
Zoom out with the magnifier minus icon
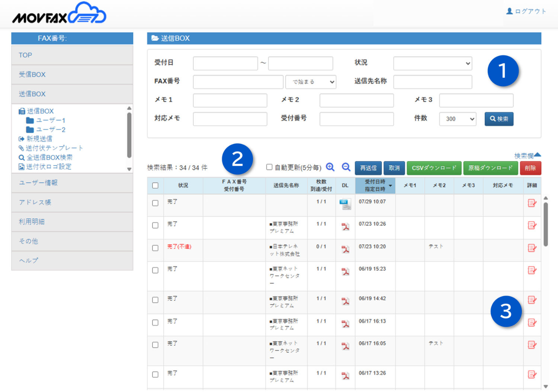346,167
